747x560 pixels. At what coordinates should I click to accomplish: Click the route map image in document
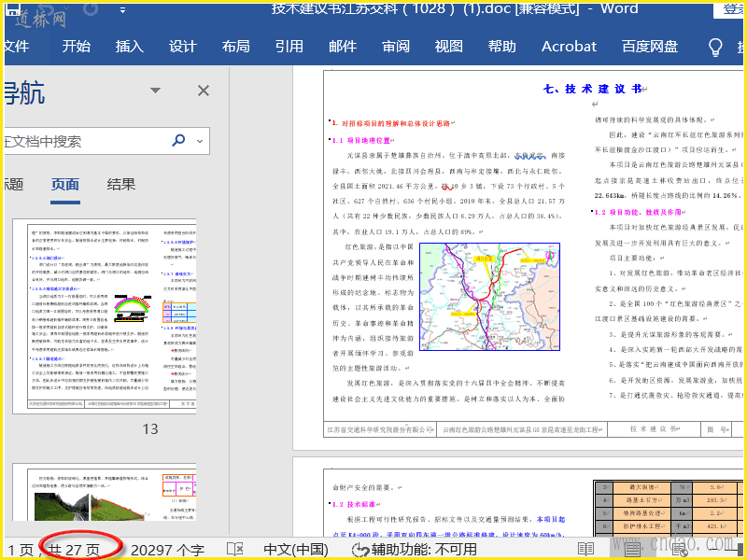coord(489,297)
